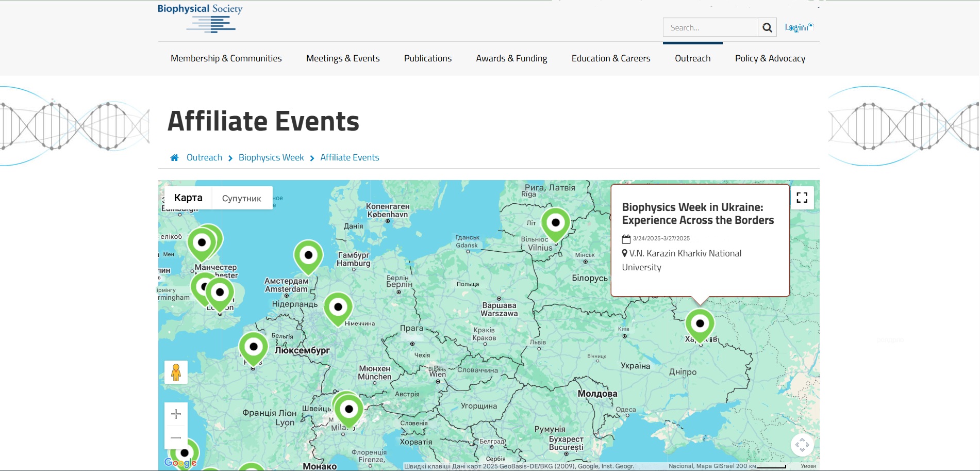Screen dimensions: 980x471
Task: Click the Google logo on map
Action: (x=180, y=463)
